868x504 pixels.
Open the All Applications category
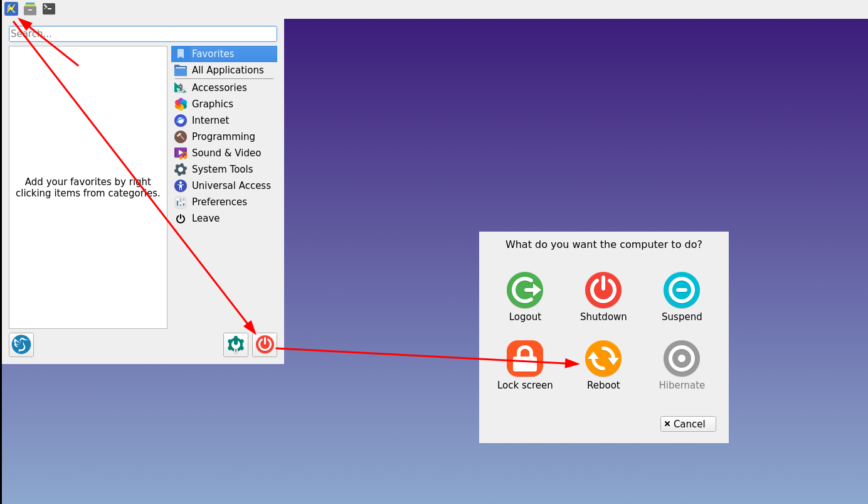[x=224, y=70]
